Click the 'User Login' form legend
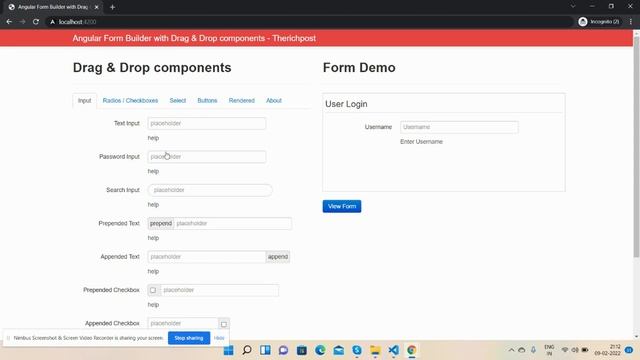The height and width of the screenshot is (360, 640). (x=346, y=104)
